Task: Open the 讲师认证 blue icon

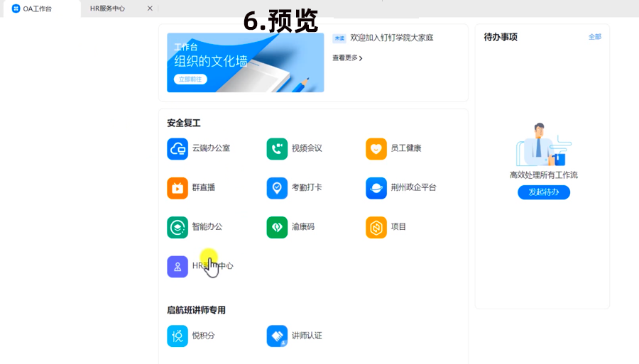Action: tap(277, 336)
